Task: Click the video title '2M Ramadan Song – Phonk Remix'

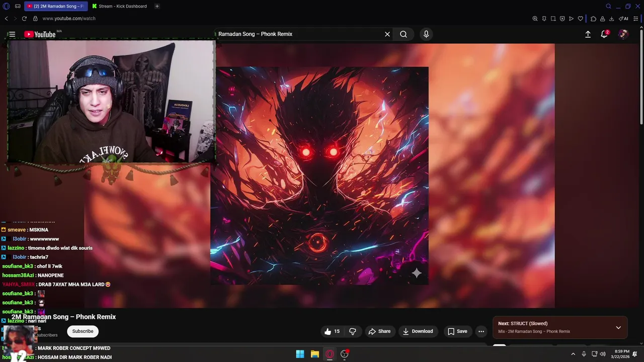Action: 64,317
